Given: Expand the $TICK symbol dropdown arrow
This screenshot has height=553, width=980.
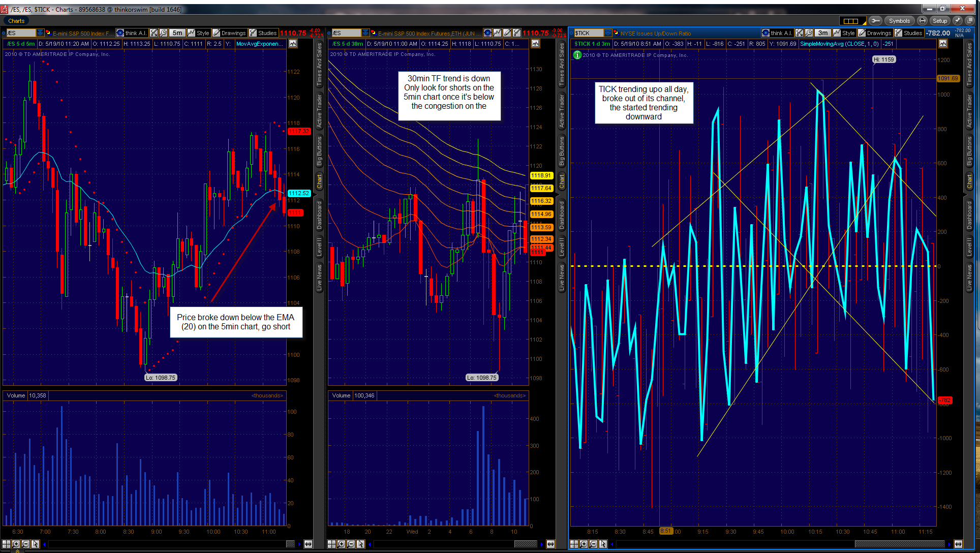Looking at the screenshot, I should click(608, 33).
